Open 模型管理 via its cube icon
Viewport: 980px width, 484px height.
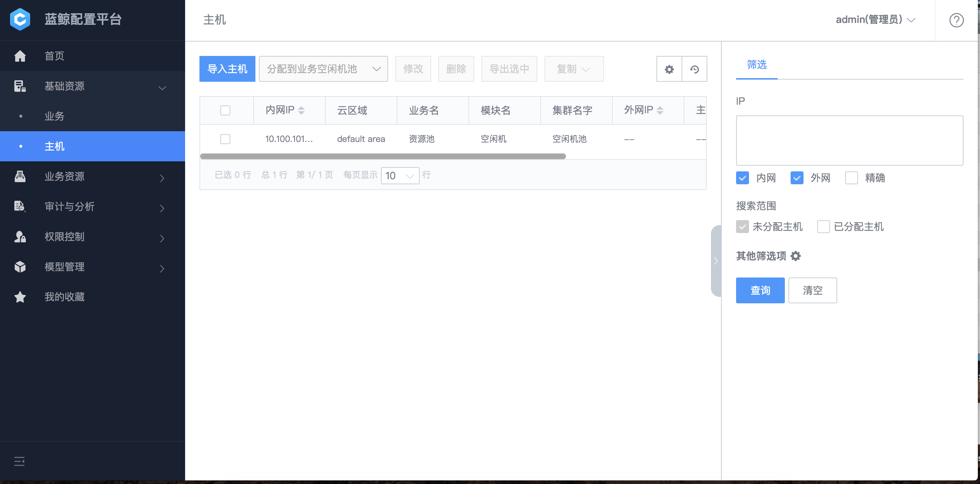20,267
